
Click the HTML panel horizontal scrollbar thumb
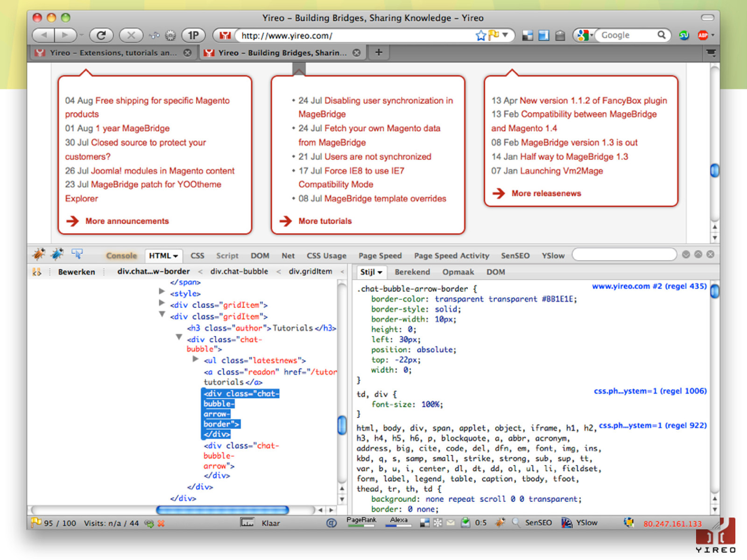pos(223,510)
